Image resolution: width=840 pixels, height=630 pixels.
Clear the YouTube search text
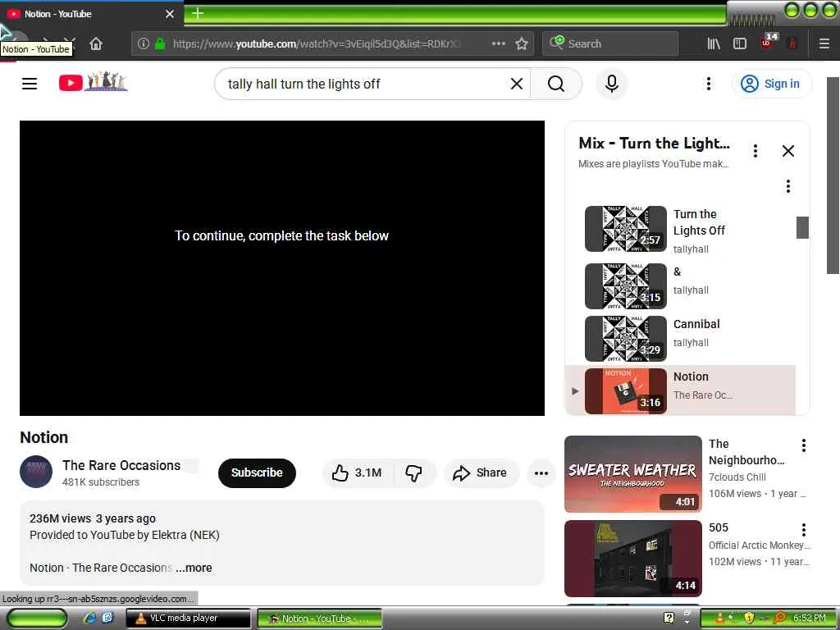pos(517,84)
